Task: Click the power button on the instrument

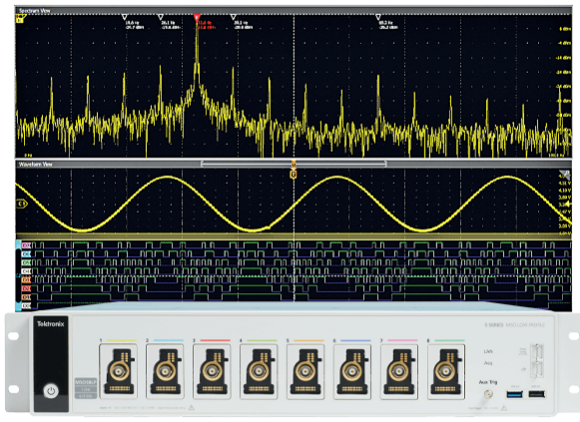Action: click(51, 391)
